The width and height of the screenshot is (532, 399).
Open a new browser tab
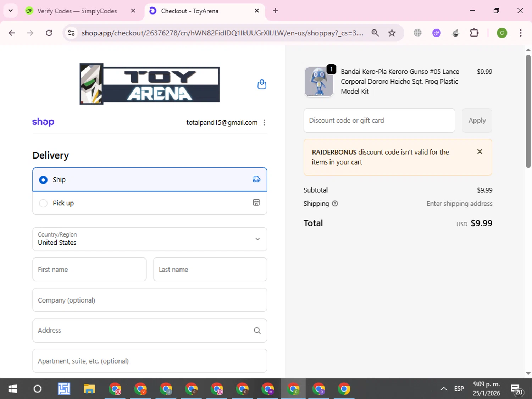[275, 11]
